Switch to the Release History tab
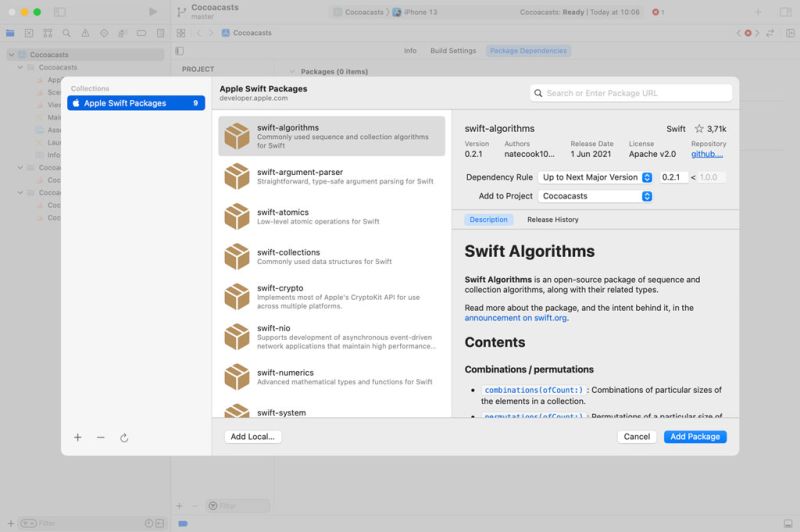800x532 pixels. tap(553, 219)
